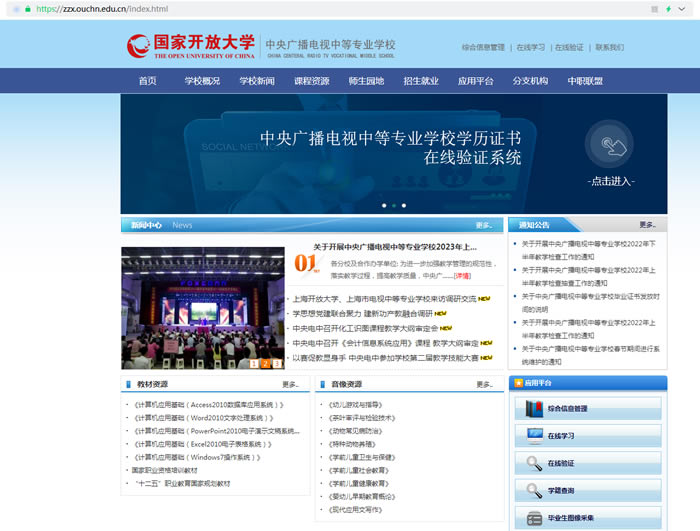Open 在线学习 link in header

point(530,47)
